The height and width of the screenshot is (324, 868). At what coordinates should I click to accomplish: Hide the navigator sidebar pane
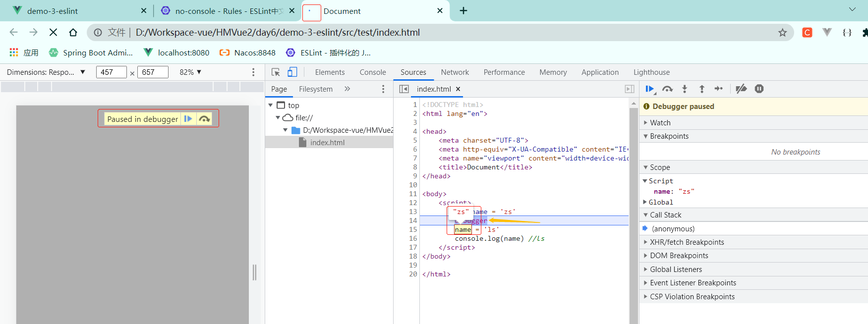tap(404, 89)
